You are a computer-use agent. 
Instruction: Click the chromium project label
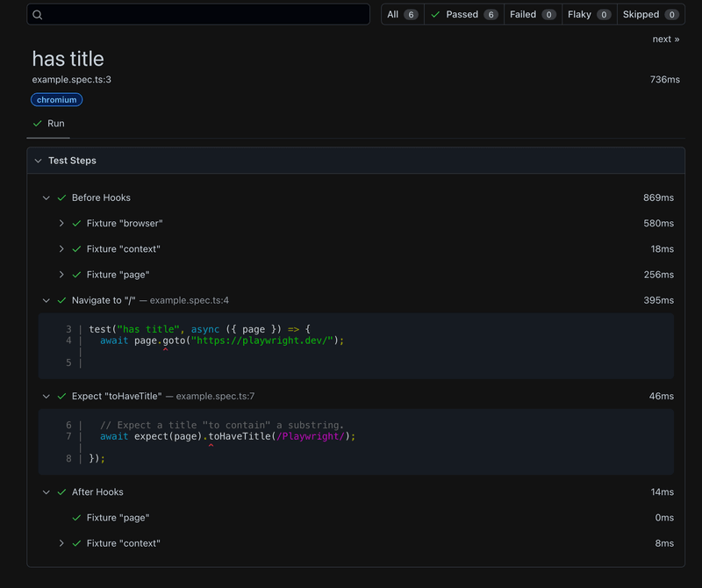click(x=56, y=100)
